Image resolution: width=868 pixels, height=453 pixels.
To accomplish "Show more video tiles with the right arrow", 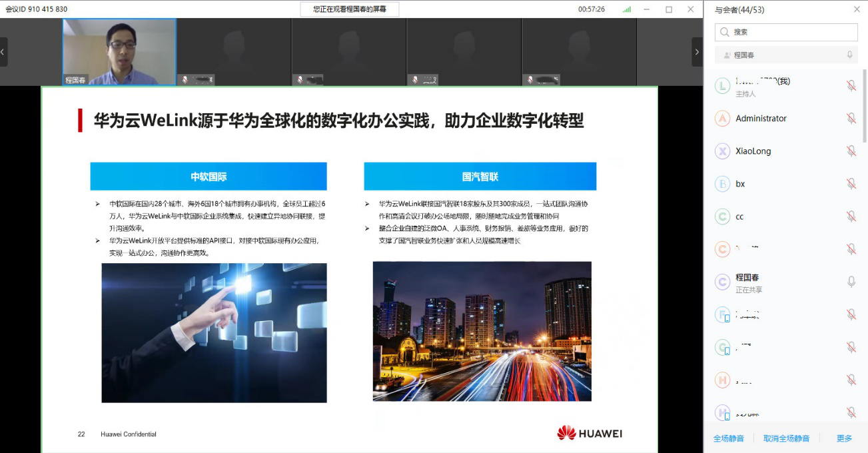I will (x=697, y=52).
